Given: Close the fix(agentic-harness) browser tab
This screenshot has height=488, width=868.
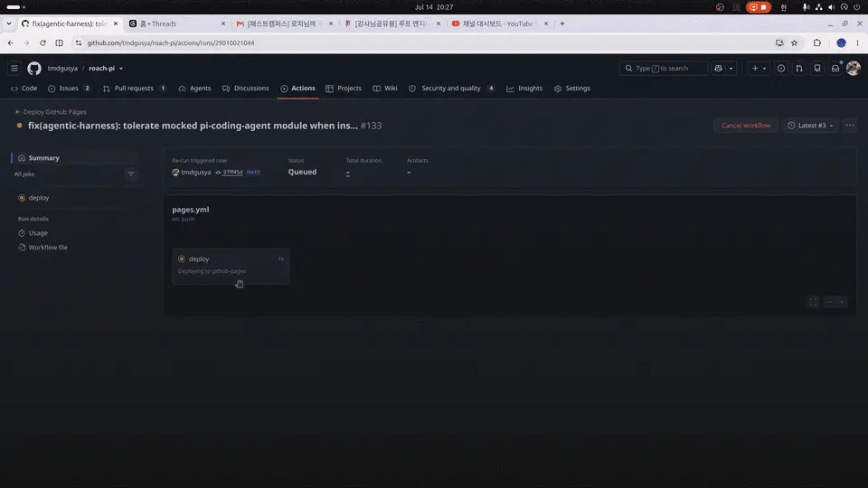Looking at the screenshot, I should [x=116, y=23].
